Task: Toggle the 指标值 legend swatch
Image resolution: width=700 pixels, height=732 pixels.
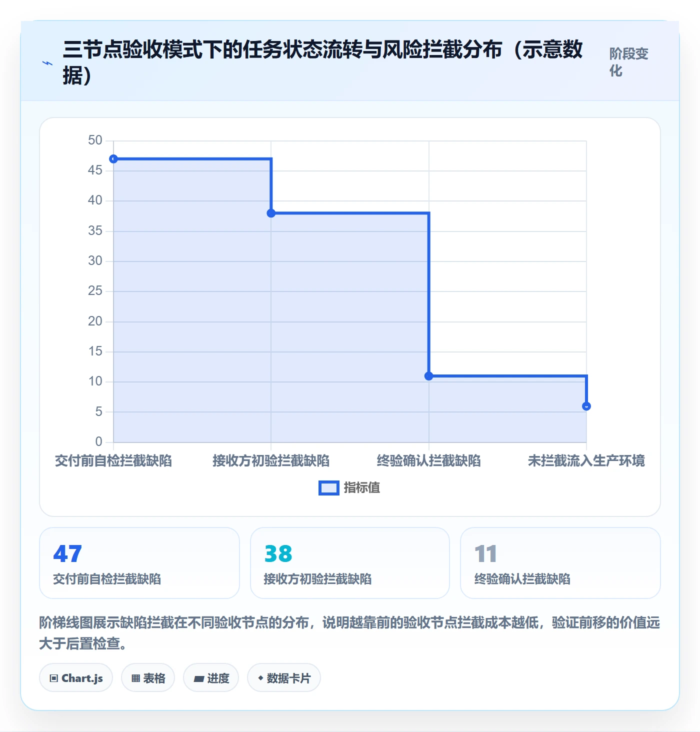Action: click(328, 488)
